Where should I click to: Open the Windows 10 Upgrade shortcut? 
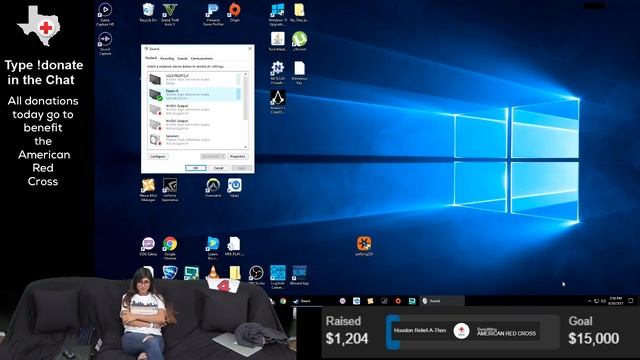278,14
